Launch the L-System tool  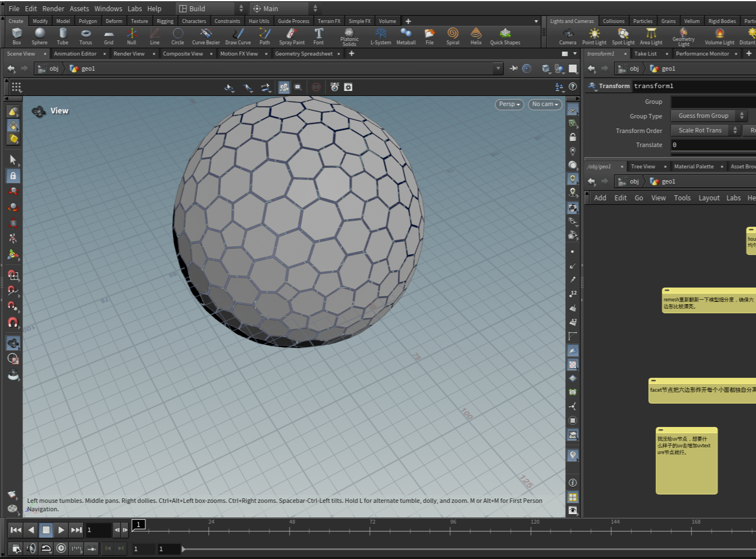coord(381,36)
